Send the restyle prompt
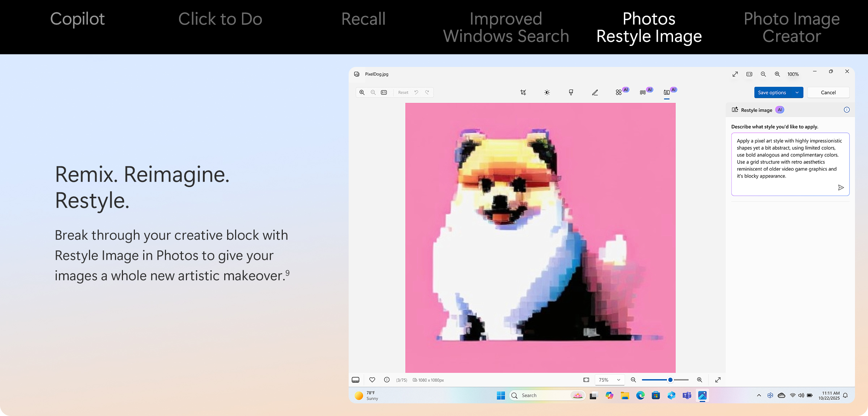This screenshot has height=416, width=868. 841,187
